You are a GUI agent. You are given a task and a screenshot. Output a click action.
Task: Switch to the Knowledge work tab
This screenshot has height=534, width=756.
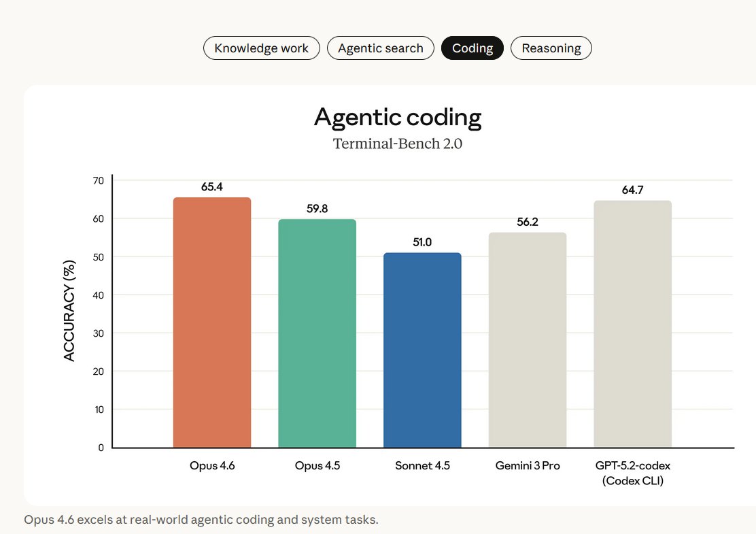tap(261, 48)
